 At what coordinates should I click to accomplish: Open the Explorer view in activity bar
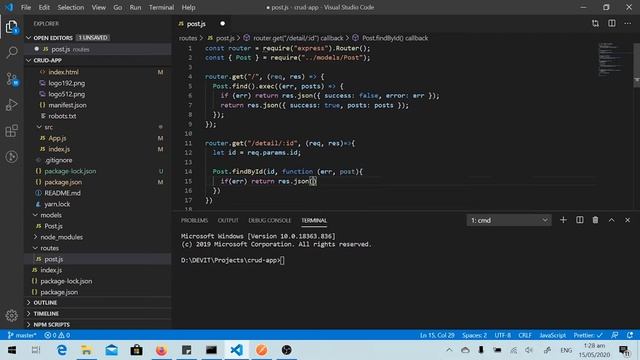(x=11, y=27)
